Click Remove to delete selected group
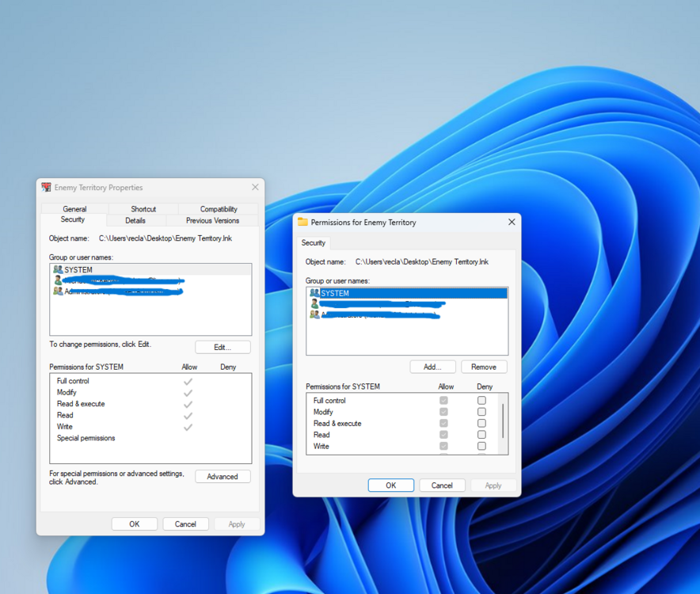The height and width of the screenshot is (594, 700). pos(484,367)
